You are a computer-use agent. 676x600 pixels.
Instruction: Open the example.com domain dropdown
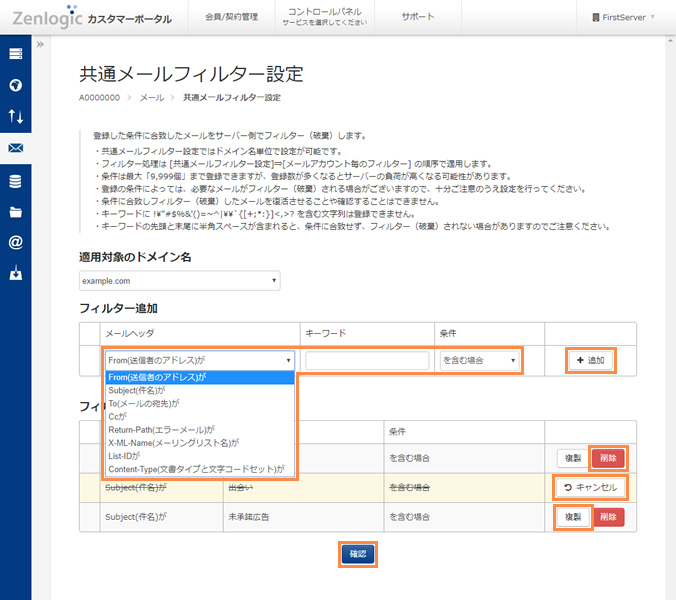pyautogui.click(x=179, y=281)
